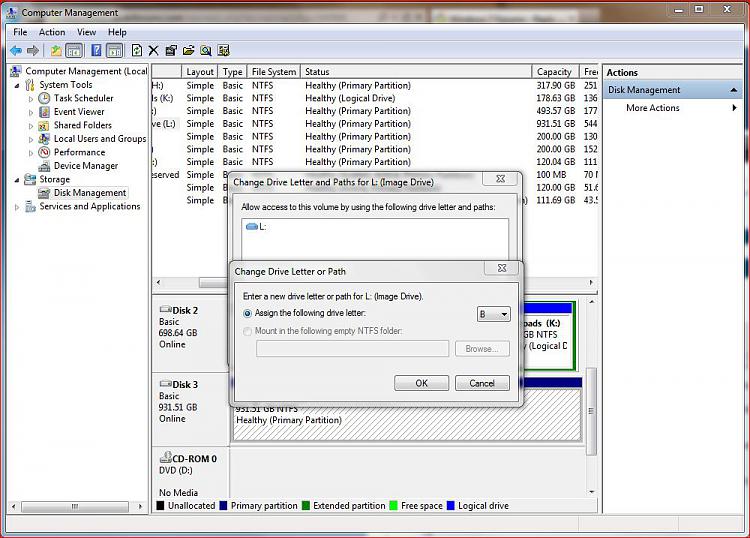Open the Help menu
Image resolution: width=750 pixels, height=538 pixels.
coord(117,32)
